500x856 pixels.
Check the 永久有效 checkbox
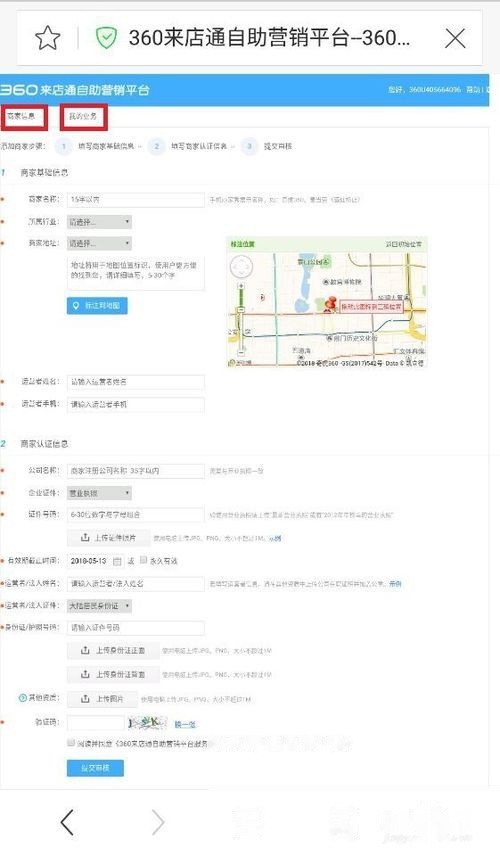pyautogui.click(x=144, y=560)
